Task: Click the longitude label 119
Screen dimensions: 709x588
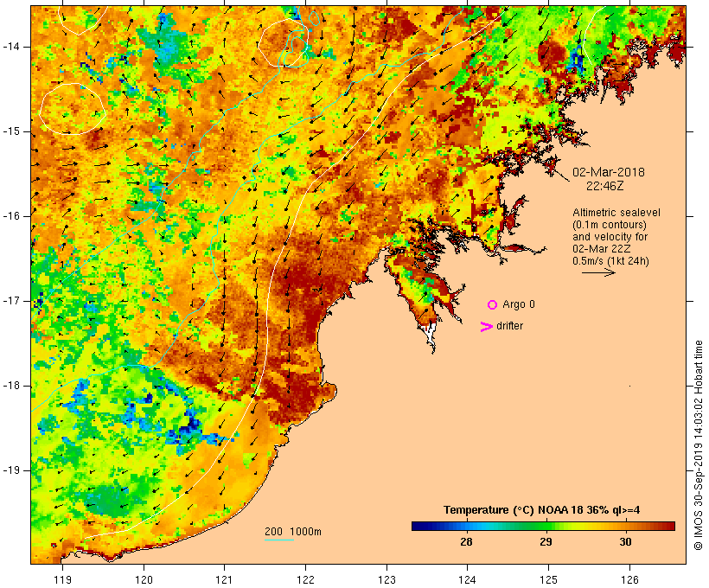Action: pyautogui.click(x=62, y=580)
